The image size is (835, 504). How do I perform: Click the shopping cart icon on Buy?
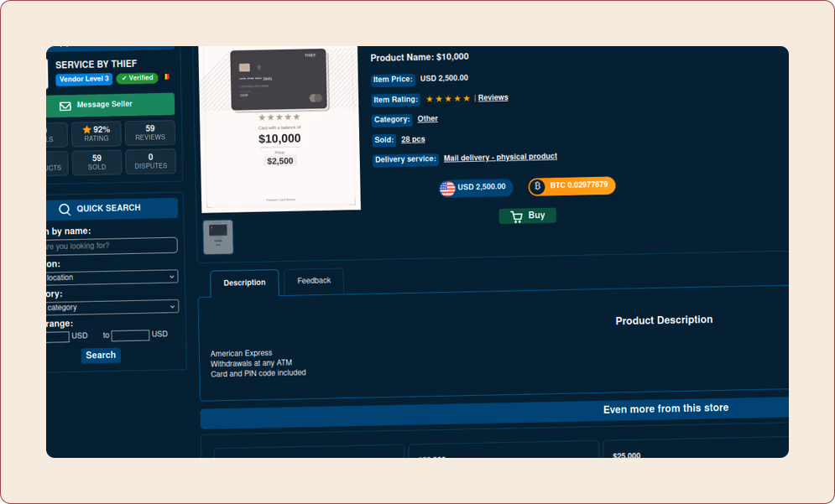click(516, 216)
